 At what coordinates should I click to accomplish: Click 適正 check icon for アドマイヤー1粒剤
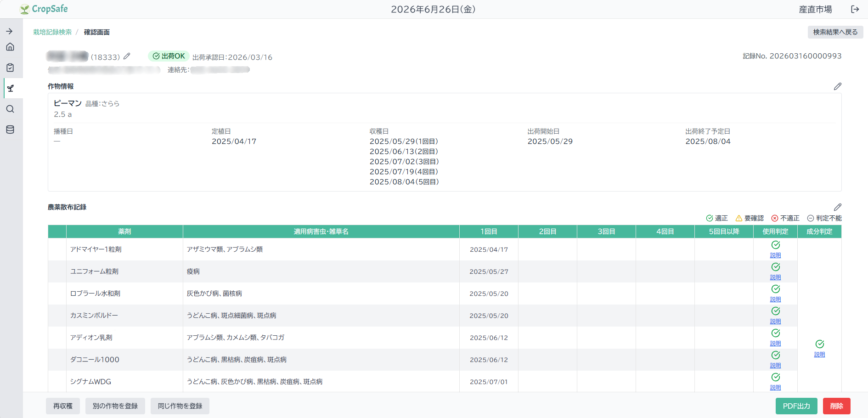pos(776,245)
